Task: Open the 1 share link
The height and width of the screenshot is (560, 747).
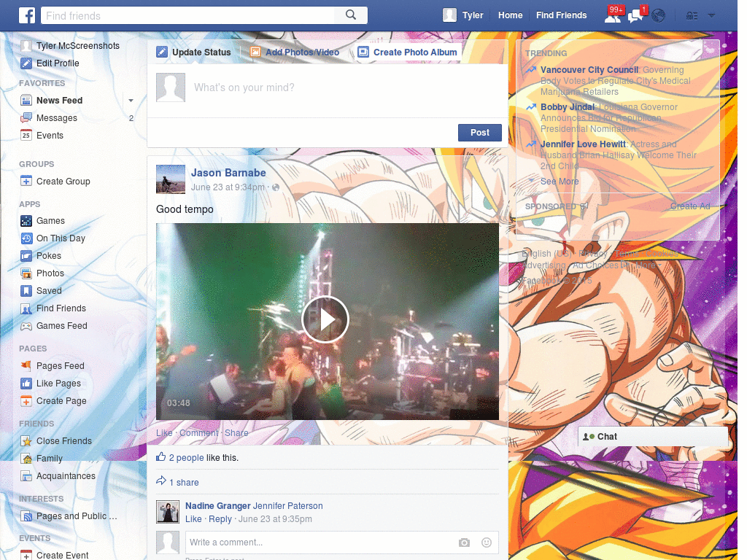Action: [184, 483]
